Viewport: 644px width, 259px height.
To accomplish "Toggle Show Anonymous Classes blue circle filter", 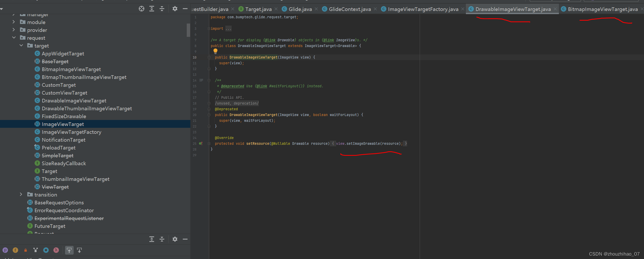I will click(x=46, y=250).
